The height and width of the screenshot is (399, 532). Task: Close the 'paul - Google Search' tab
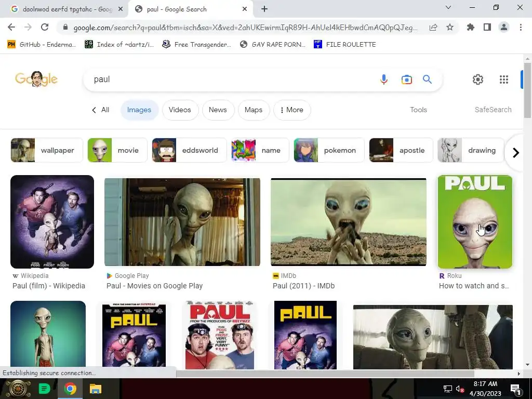[x=245, y=9]
